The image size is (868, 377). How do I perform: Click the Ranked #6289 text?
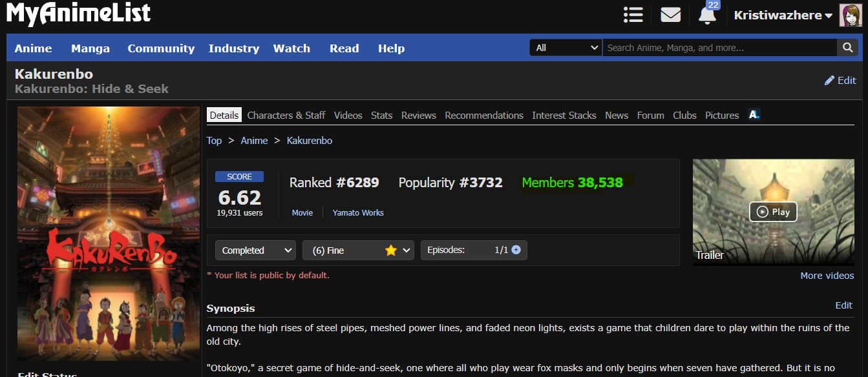click(334, 183)
